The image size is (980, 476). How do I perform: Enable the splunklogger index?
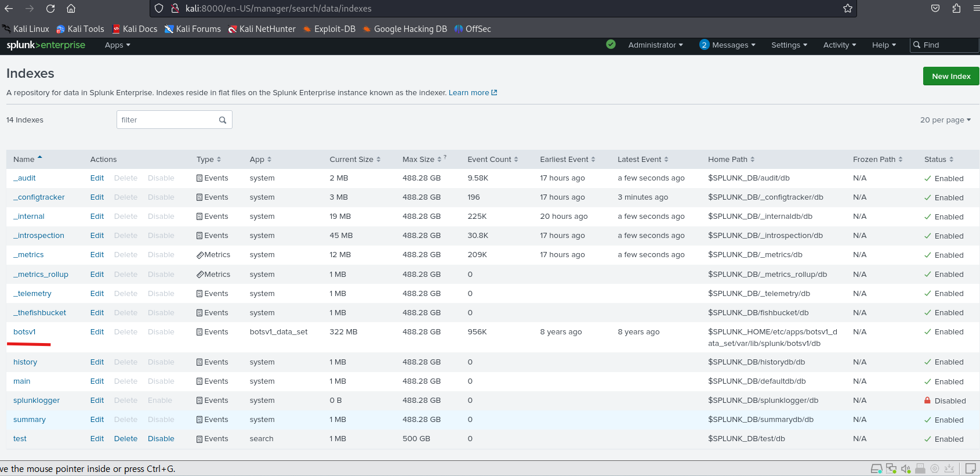(x=159, y=401)
